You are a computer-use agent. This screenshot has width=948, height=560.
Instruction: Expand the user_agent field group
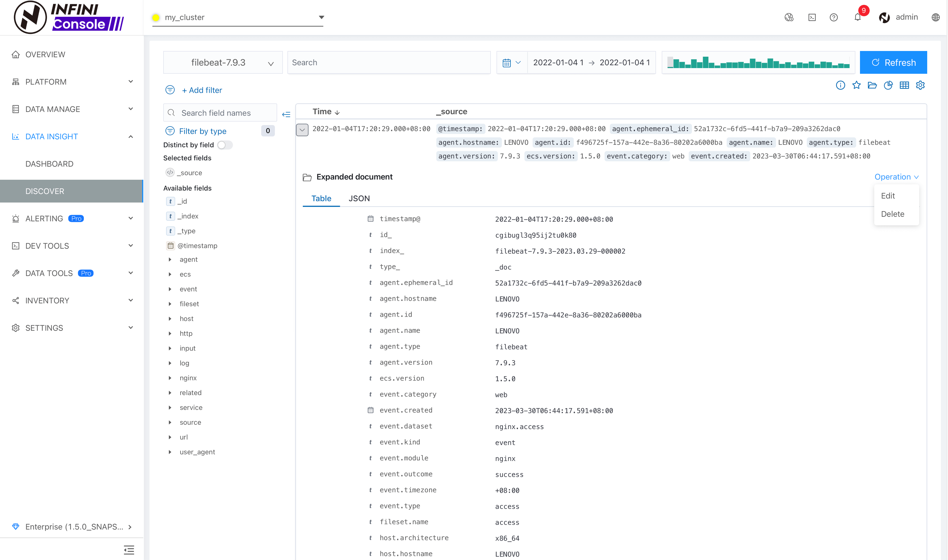click(x=170, y=452)
